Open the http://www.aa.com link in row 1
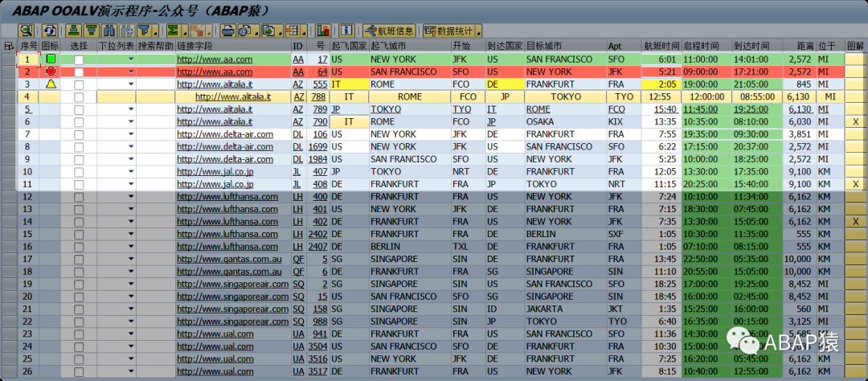This screenshot has height=381, width=868. [215, 59]
